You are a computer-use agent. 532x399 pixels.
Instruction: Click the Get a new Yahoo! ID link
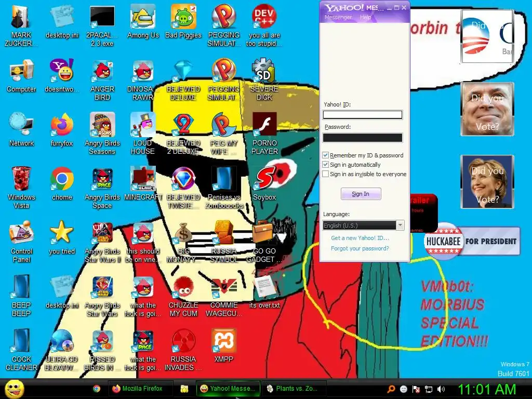point(360,238)
